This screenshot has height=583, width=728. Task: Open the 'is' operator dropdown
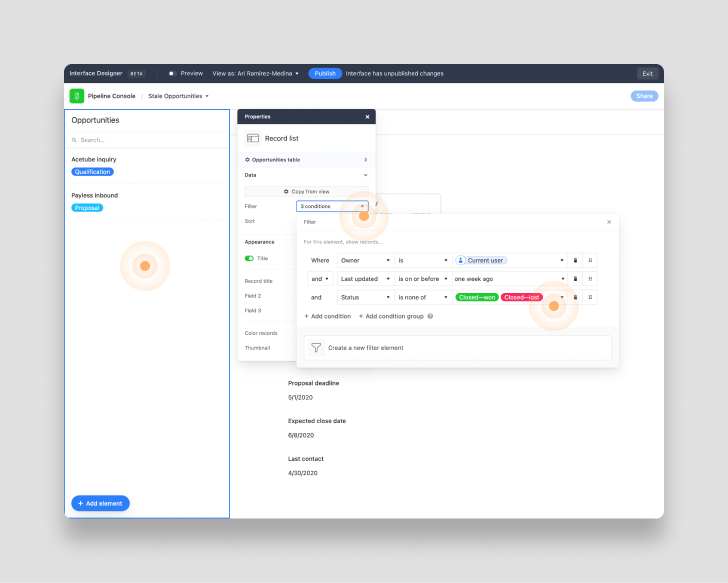(423, 260)
